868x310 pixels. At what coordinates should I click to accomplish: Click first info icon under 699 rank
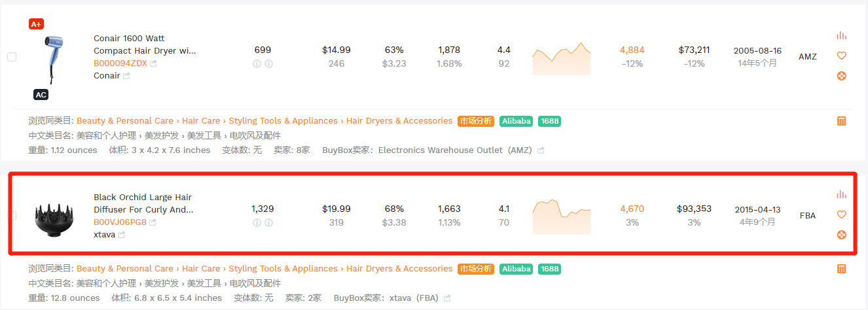[x=257, y=63]
